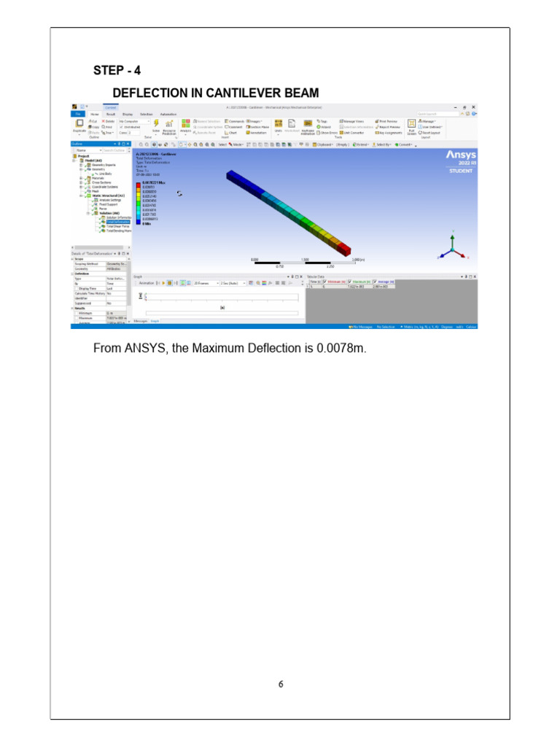Click Show Errors in Tools group
The width and height of the screenshot is (560, 747).
tap(327, 133)
